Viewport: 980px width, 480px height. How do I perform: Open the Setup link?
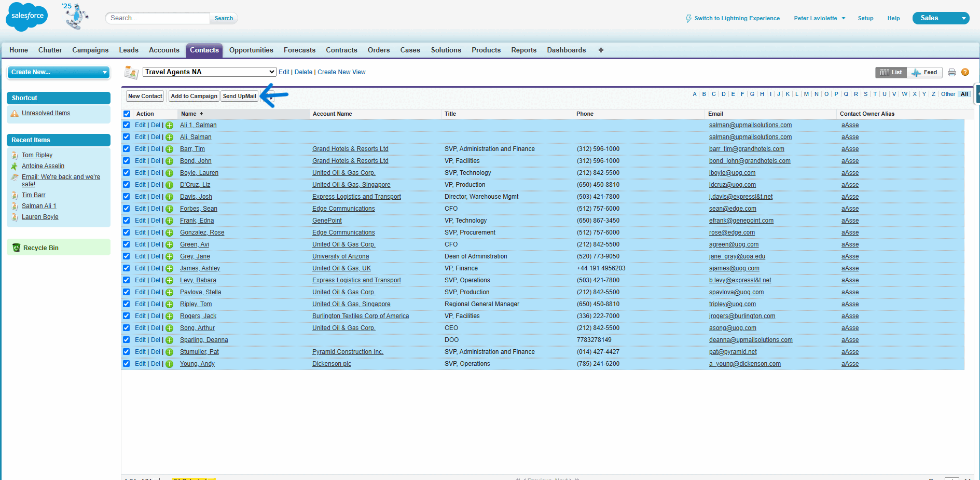click(865, 18)
